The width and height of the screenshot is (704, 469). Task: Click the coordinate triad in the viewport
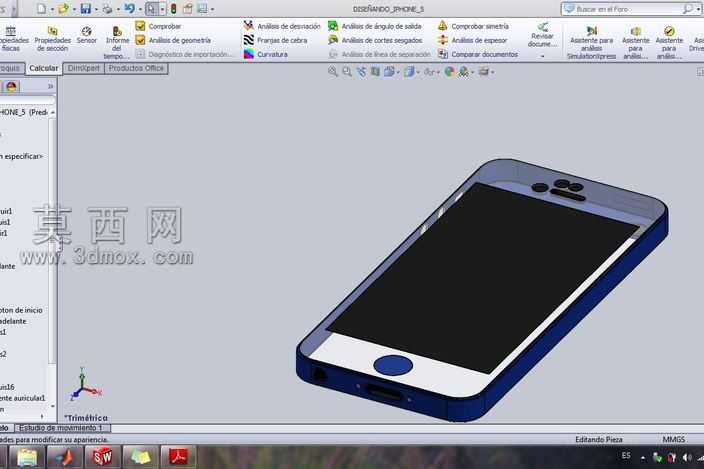pyautogui.click(x=85, y=384)
